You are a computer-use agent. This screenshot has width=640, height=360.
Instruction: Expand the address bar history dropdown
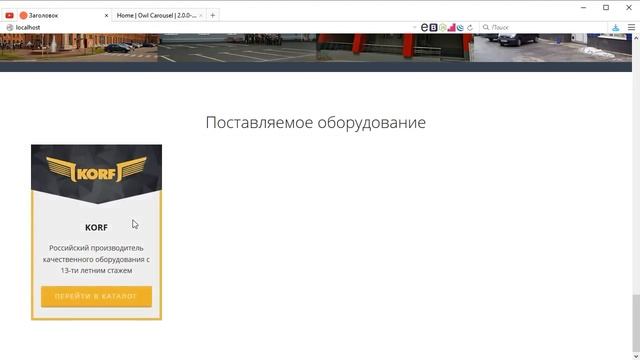pyautogui.click(x=415, y=27)
